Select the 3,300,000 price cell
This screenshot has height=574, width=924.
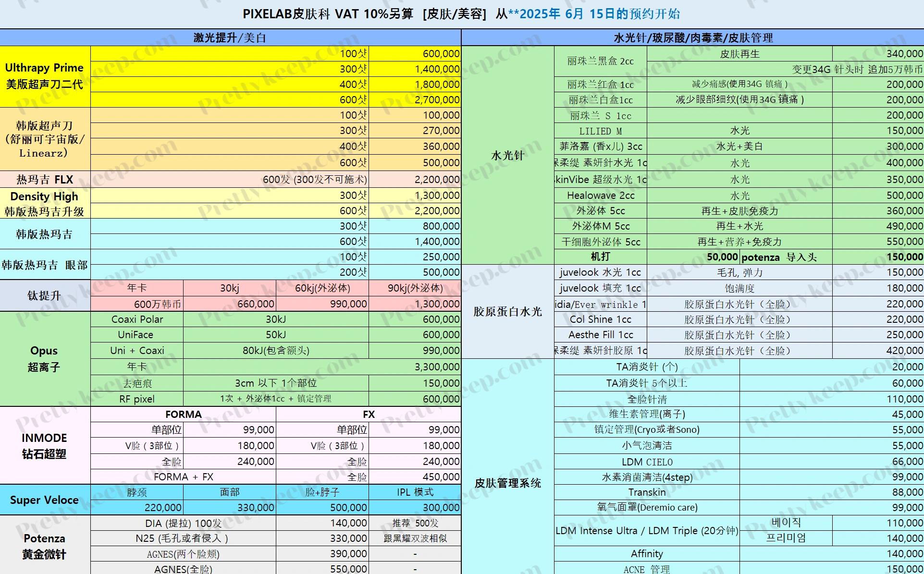click(322, 367)
